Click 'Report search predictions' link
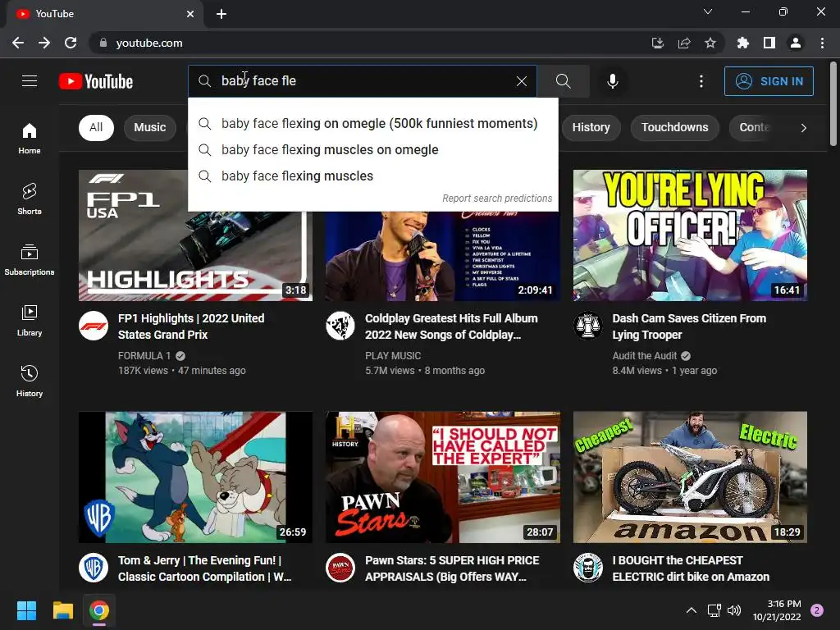The width and height of the screenshot is (840, 630). click(x=496, y=199)
